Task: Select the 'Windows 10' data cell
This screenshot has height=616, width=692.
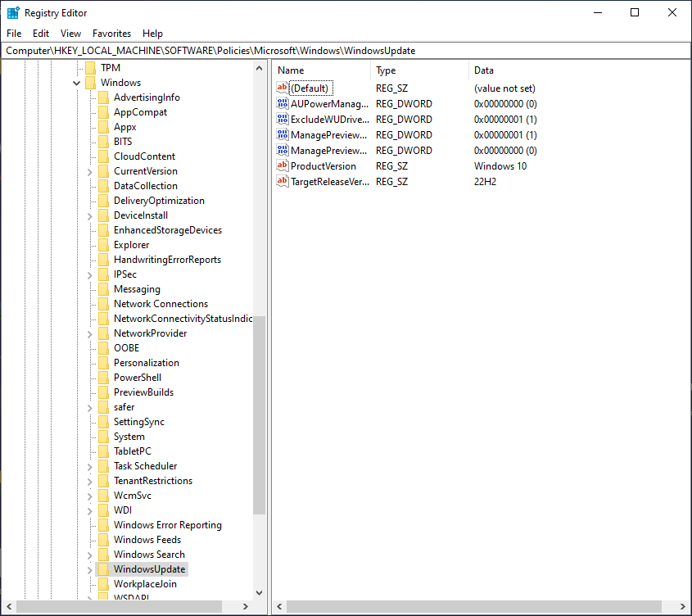Action: tap(500, 166)
